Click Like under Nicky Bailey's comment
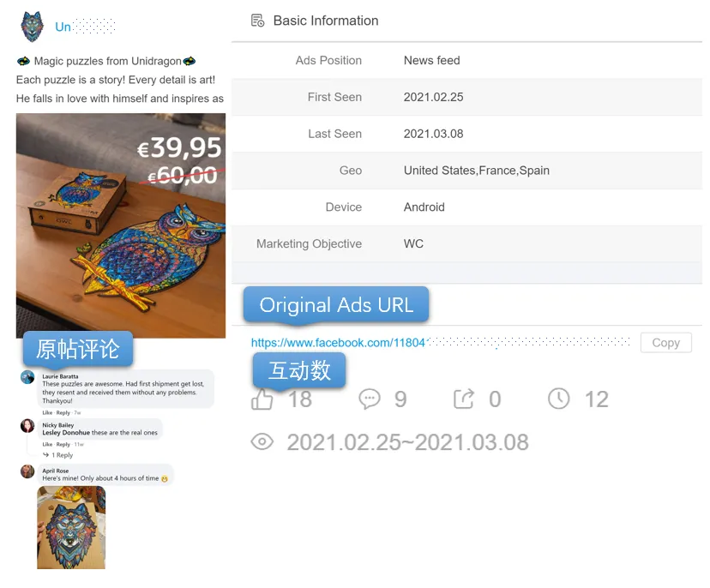Image resolution: width=710 pixels, height=588 pixels. tap(47, 445)
